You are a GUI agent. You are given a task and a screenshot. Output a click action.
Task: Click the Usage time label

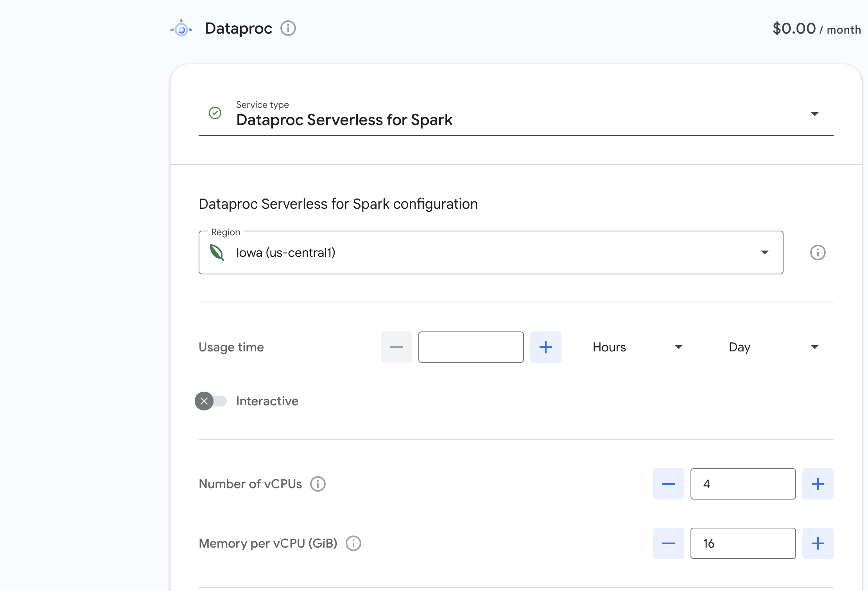pos(231,347)
